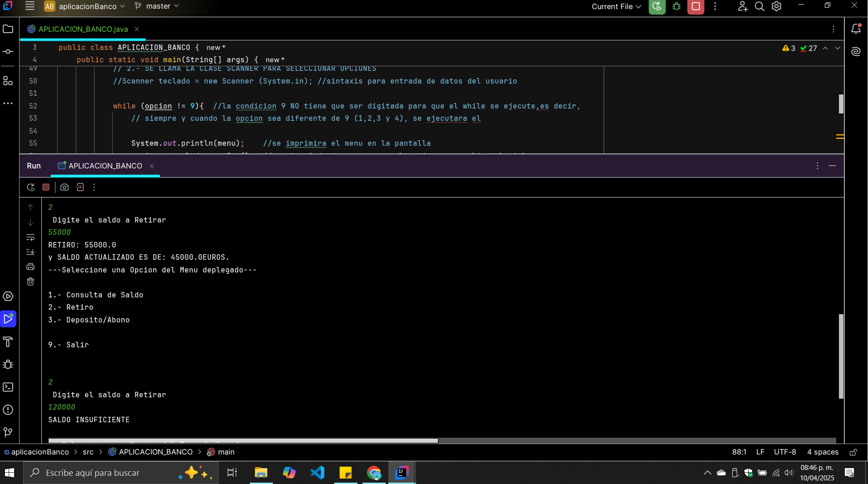Screen dimensions: 868x484
Task: Open Visual Studio Code from taskbar
Action: pos(317,473)
